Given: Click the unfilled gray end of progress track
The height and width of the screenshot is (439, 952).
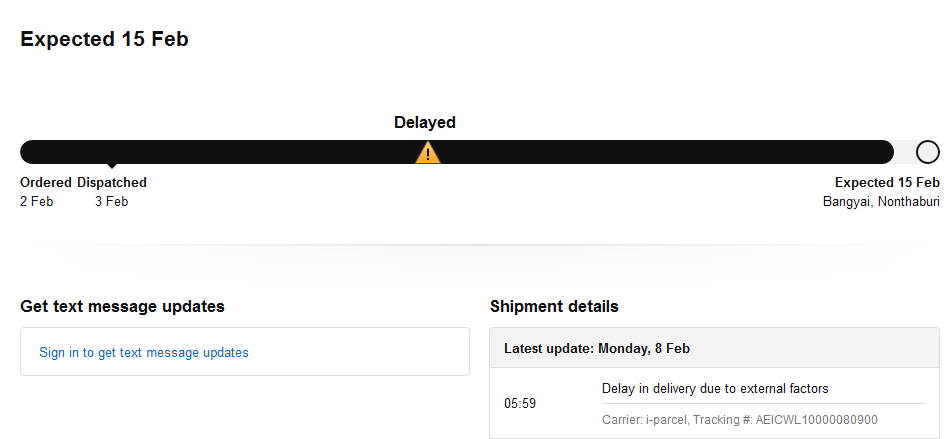Looking at the screenshot, I should 905,152.
